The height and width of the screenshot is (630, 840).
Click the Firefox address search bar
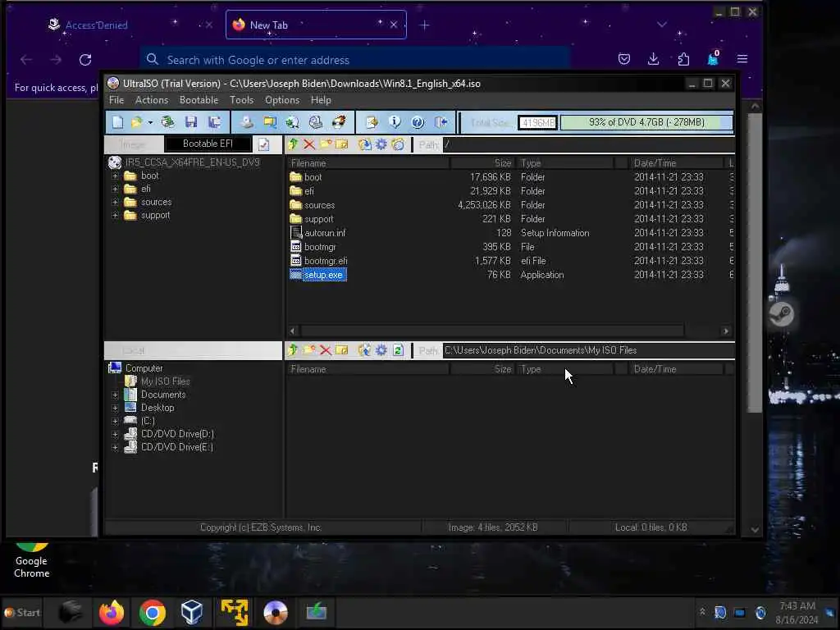[354, 60]
